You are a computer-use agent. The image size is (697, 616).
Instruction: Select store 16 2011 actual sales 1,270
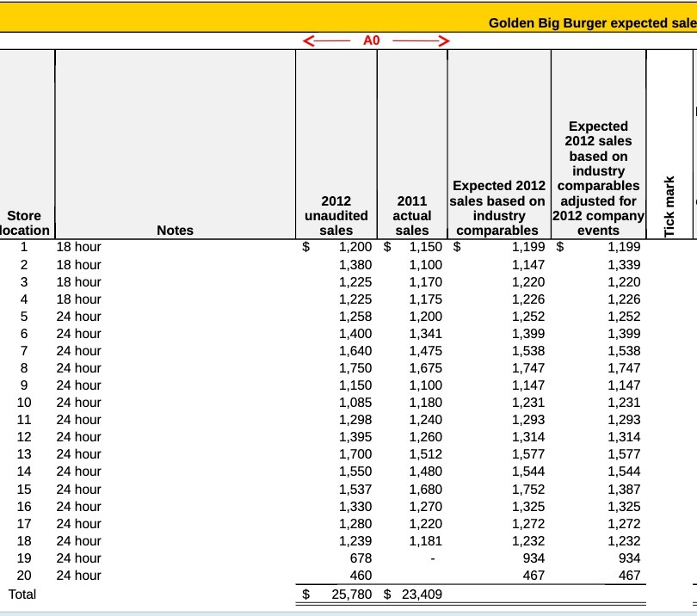[425, 506]
